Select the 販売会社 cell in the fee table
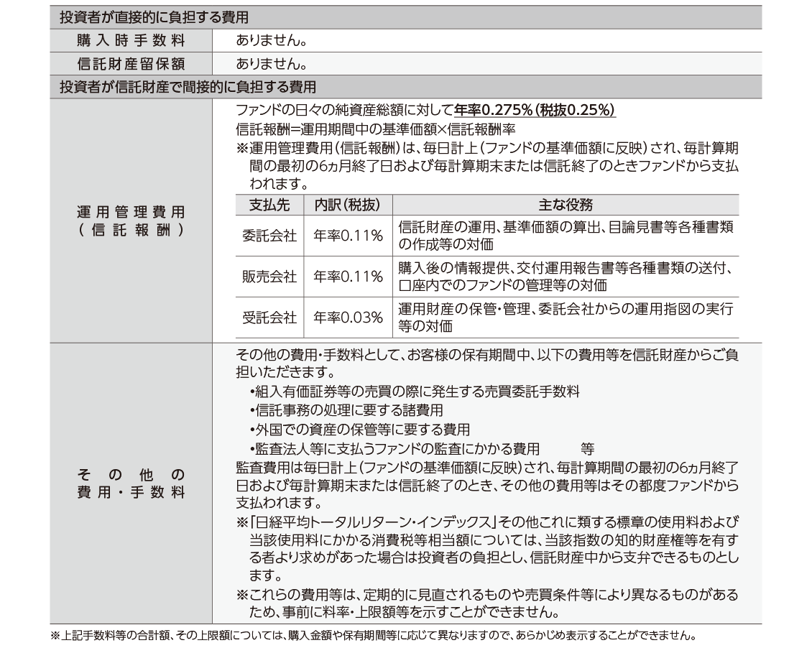The height and width of the screenshot is (648, 812). point(269,277)
